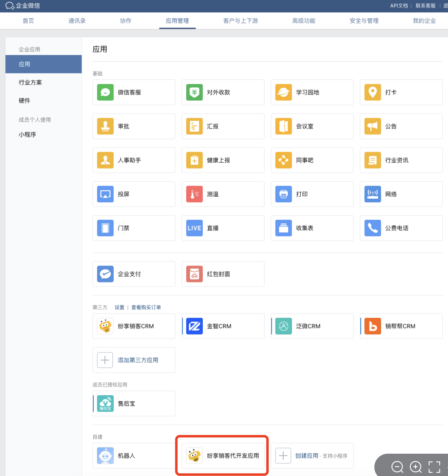Select 应用 in the sidebar

pyautogui.click(x=43, y=64)
